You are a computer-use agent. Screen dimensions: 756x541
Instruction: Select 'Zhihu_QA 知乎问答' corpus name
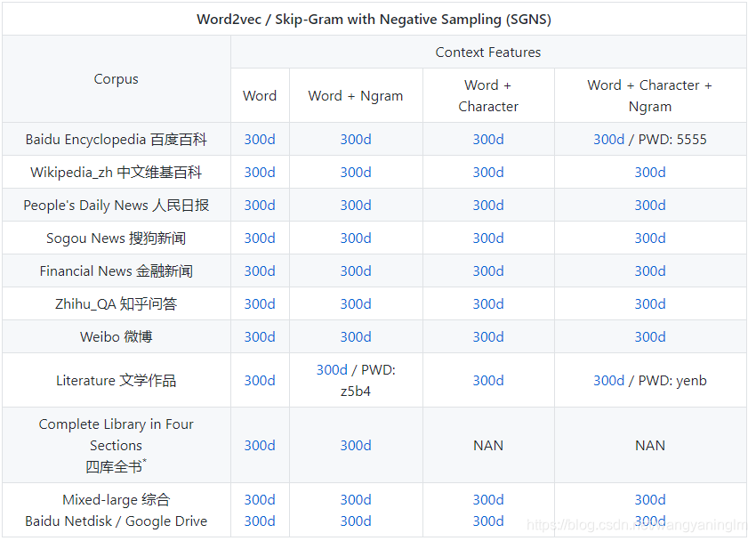point(116,303)
